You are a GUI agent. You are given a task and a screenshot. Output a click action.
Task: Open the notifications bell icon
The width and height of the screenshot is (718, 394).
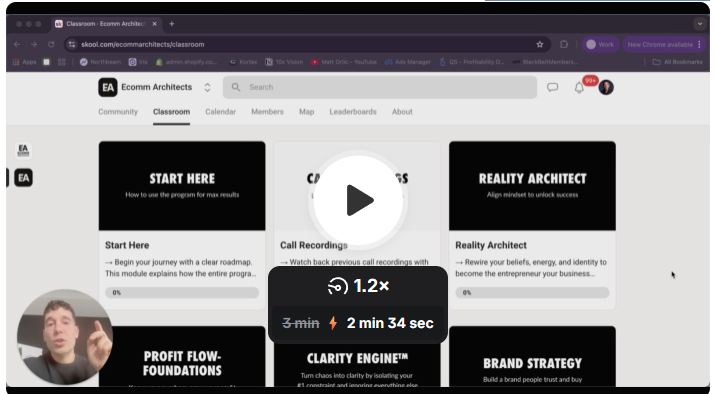tap(579, 88)
